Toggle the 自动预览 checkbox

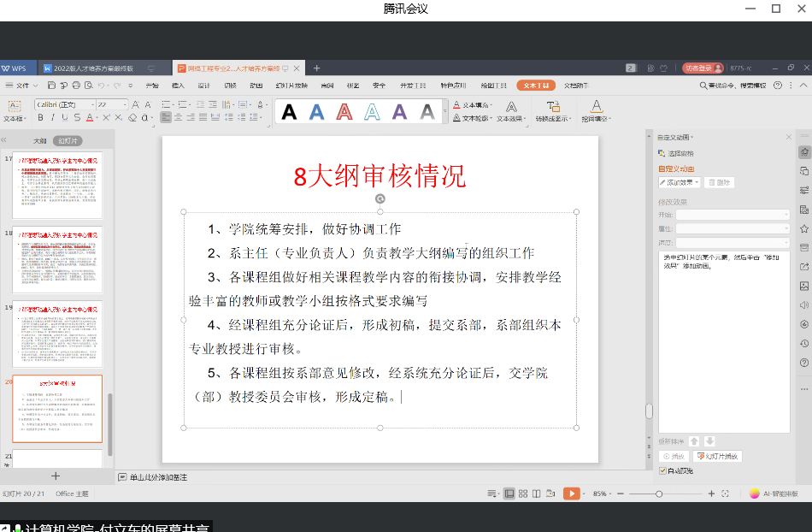tap(663, 470)
